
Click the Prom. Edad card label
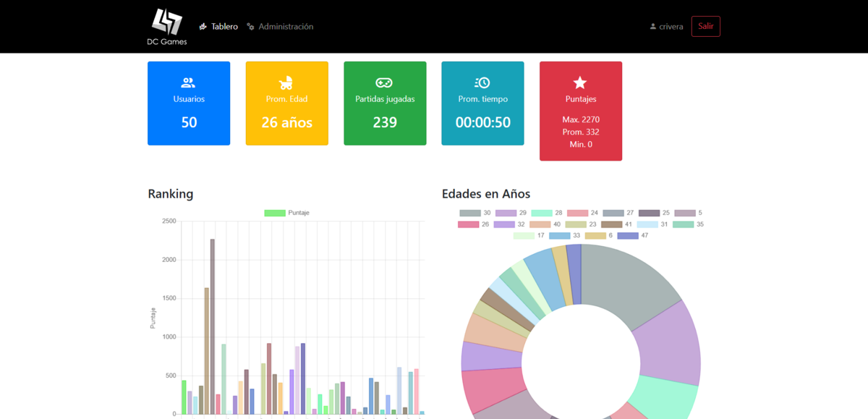[286, 99]
